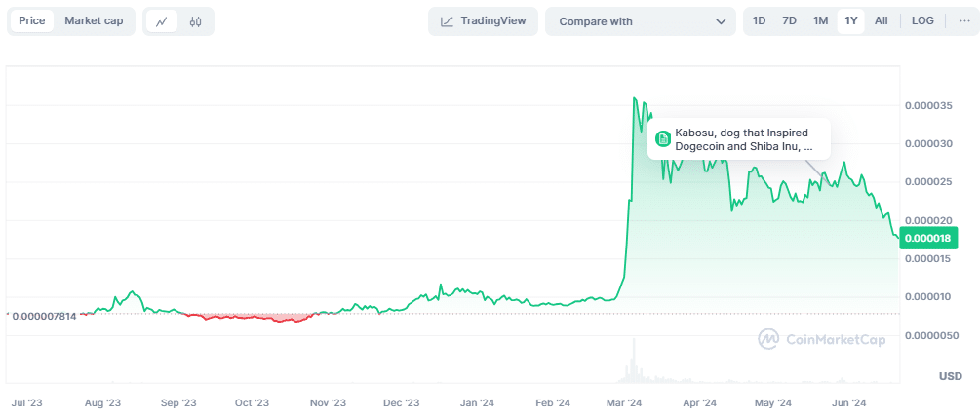
Task: Select 7D time range
Action: click(790, 21)
